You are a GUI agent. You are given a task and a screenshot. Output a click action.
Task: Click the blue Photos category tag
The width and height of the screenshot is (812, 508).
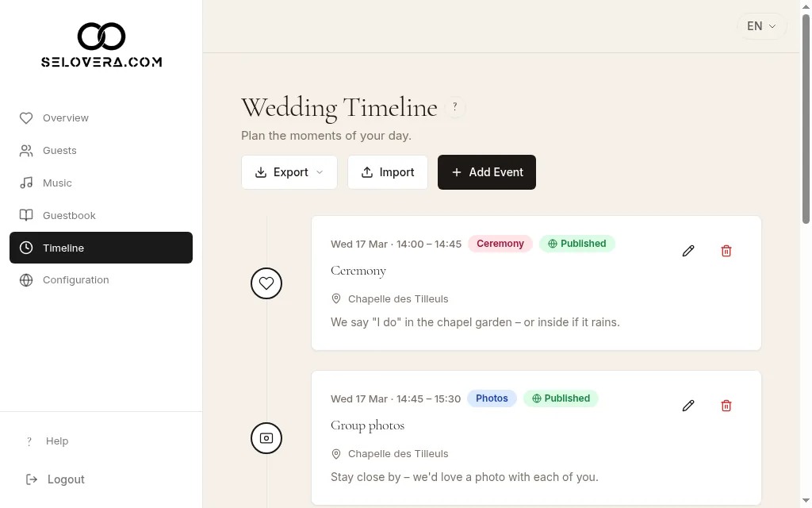click(x=492, y=398)
